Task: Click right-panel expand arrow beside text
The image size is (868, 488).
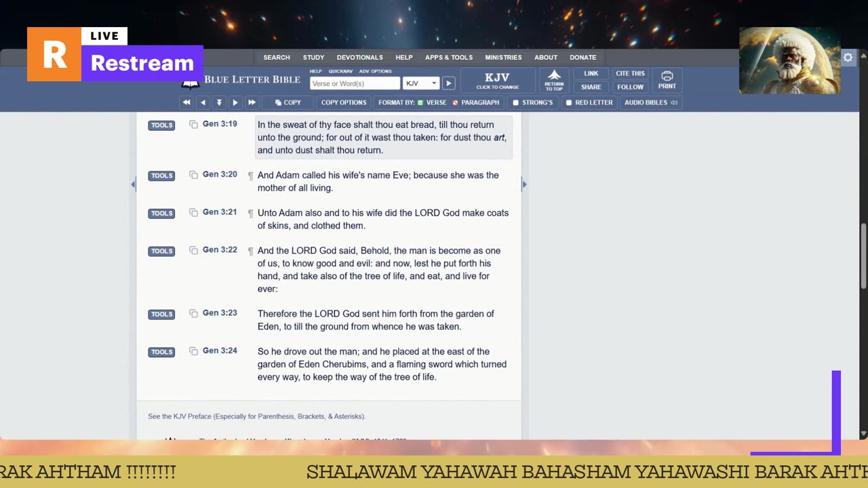Action: [x=524, y=184]
